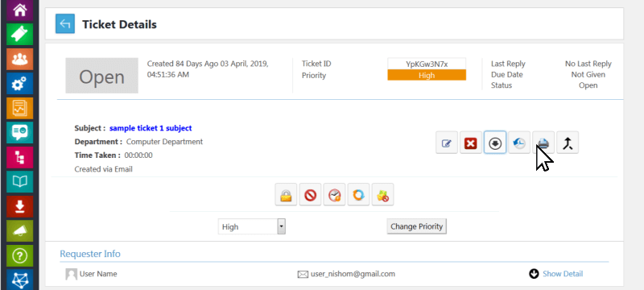This screenshot has height=290, width=644.
Task: Click the user with red ban badge icon
Action: click(383, 195)
